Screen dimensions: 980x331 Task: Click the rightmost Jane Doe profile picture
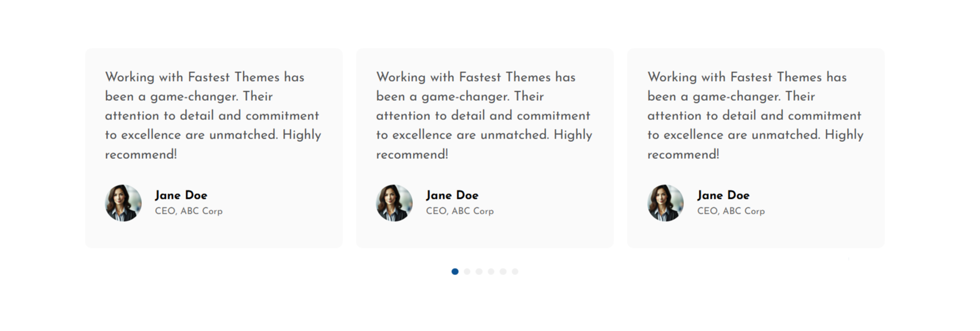click(665, 203)
